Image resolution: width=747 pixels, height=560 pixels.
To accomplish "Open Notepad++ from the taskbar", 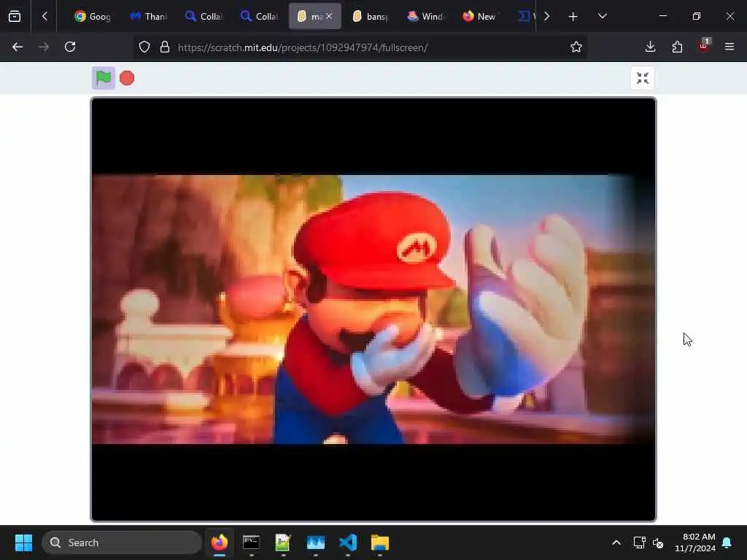I will (x=283, y=542).
